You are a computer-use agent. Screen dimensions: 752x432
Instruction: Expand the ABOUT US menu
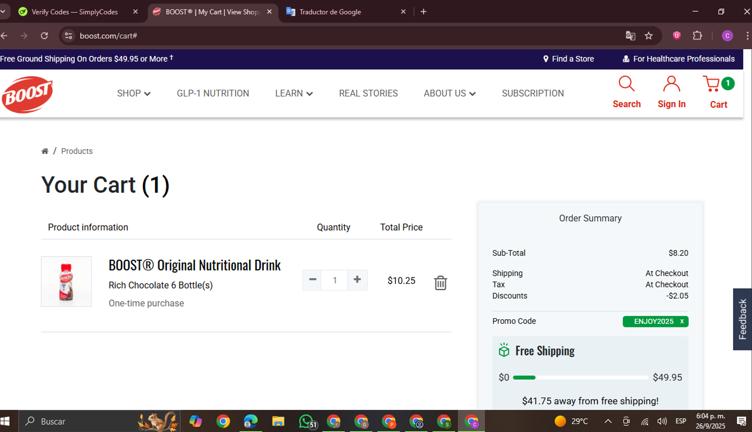[449, 93]
